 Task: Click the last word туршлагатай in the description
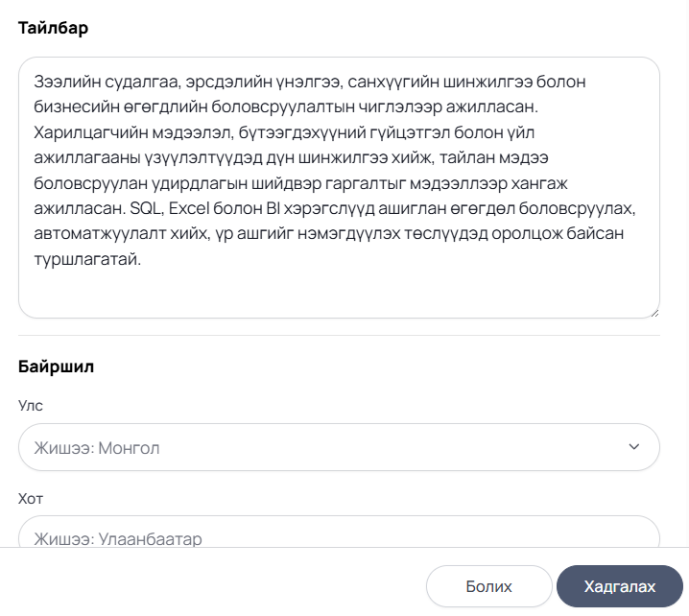point(87,259)
